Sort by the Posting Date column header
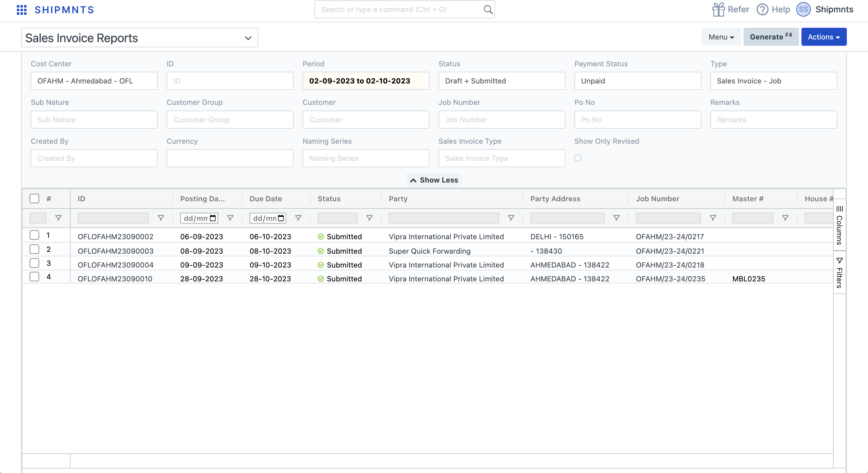868x473 pixels. click(202, 199)
